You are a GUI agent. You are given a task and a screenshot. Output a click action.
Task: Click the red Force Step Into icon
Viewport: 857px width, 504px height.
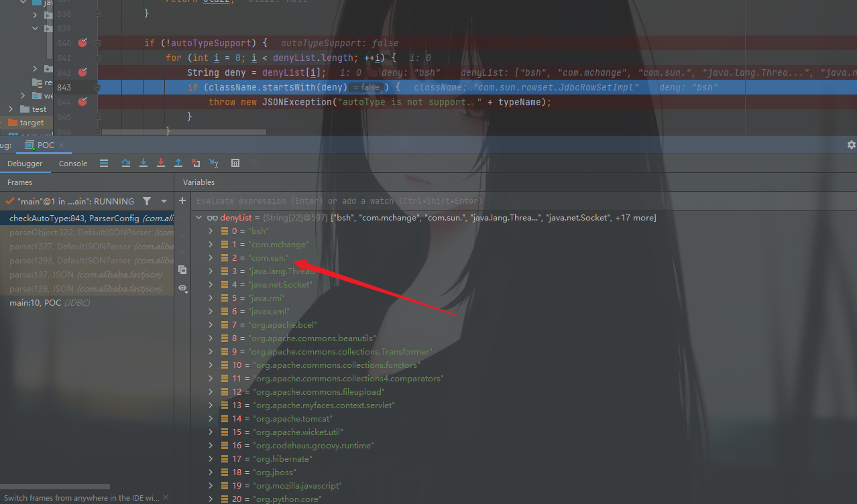(x=160, y=163)
